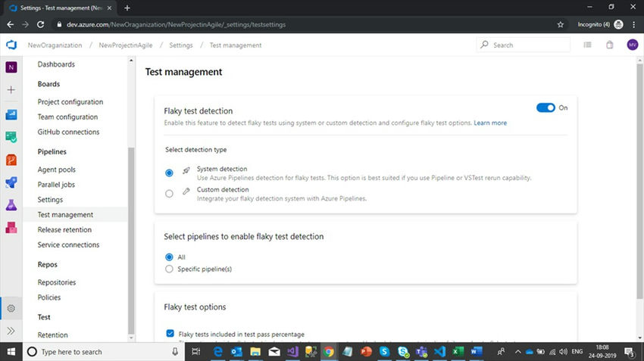Open a new Chrome tab
The height and width of the screenshot is (361, 644).
pos(127,8)
